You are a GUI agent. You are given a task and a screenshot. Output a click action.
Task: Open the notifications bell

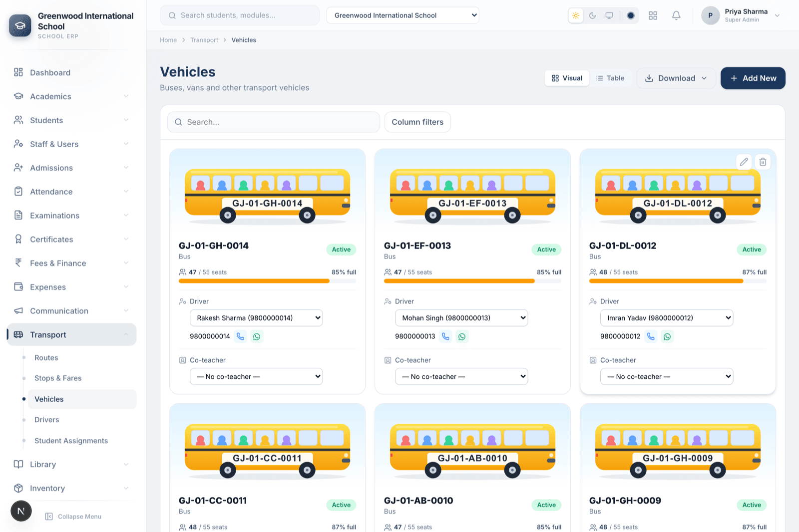tap(676, 15)
